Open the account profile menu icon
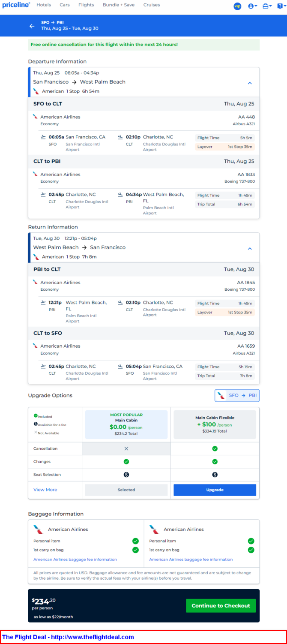 [x=253, y=6]
